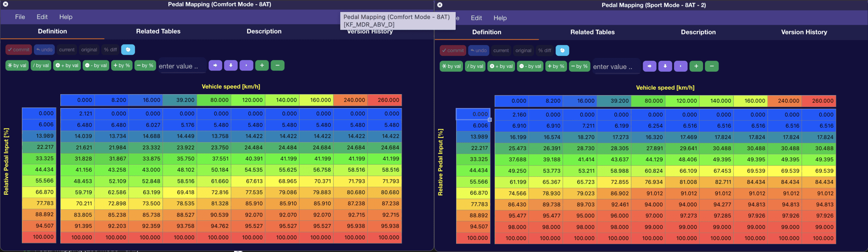
Task: Click down-arrow fill button in Sport Mode window
Action: [x=665, y=66]
